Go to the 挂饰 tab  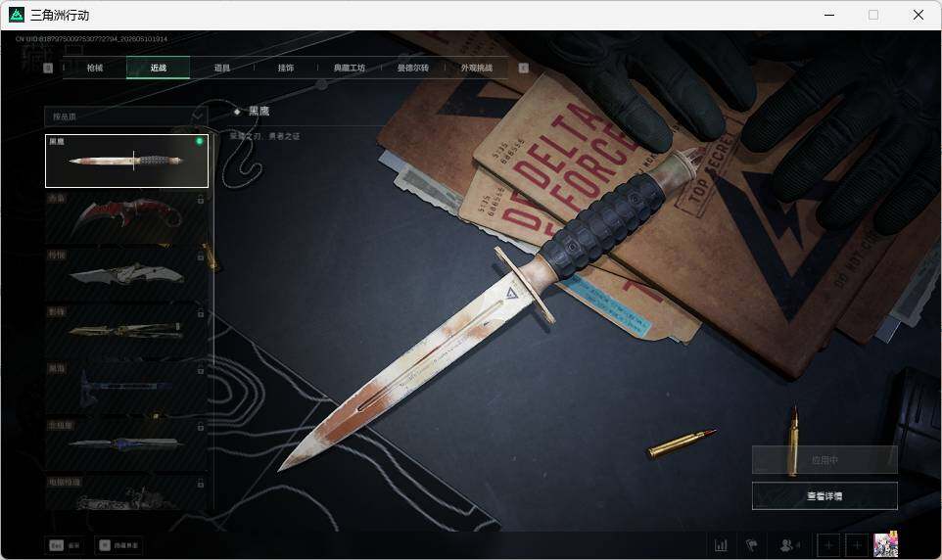click(285, 68)
